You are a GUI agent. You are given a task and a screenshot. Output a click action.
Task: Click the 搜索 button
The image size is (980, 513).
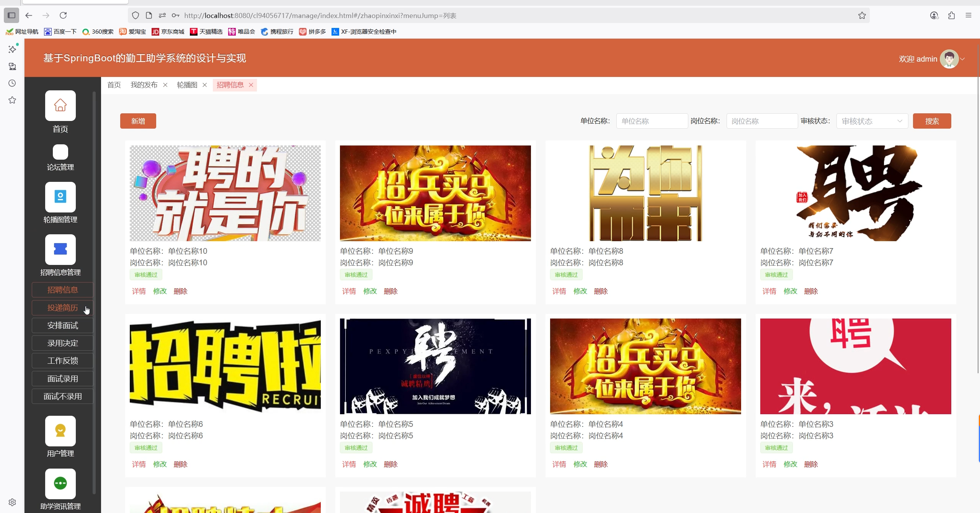coord(931,121)
